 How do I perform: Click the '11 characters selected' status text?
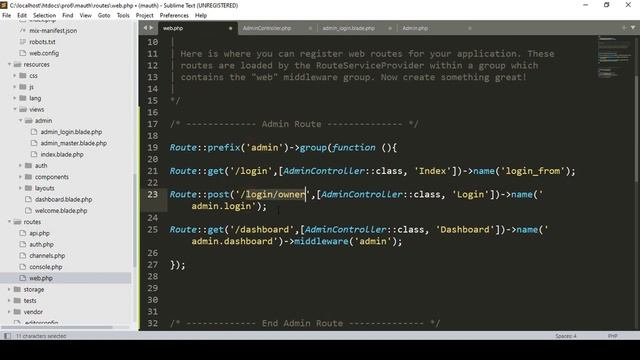tap(41, 336)
